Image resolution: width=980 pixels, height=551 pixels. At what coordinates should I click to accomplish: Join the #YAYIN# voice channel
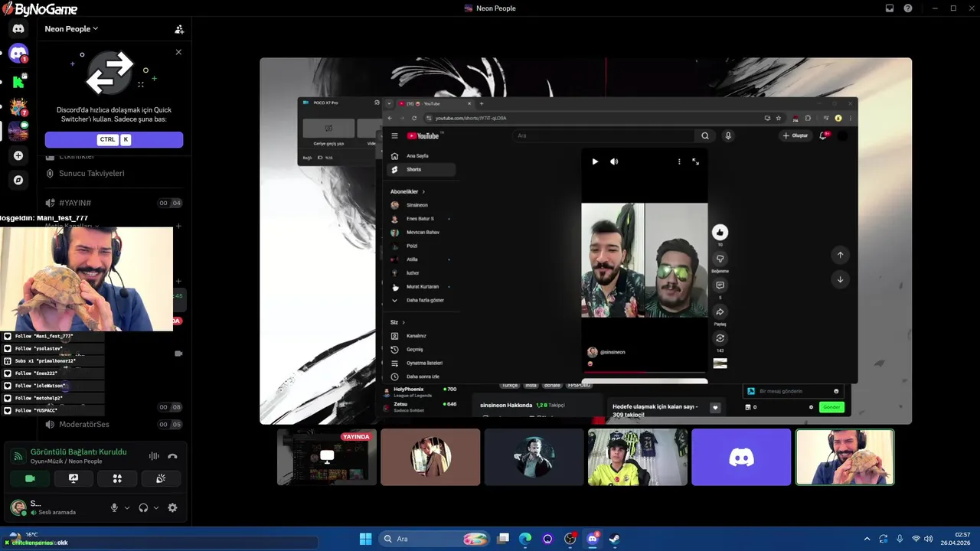tap(113, 203)
